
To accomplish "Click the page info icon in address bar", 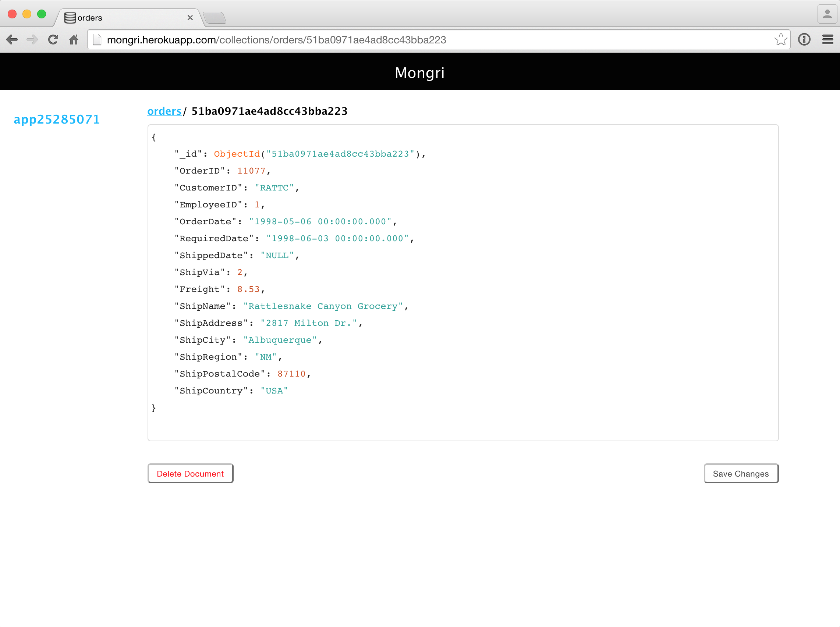I will [97, 39].
